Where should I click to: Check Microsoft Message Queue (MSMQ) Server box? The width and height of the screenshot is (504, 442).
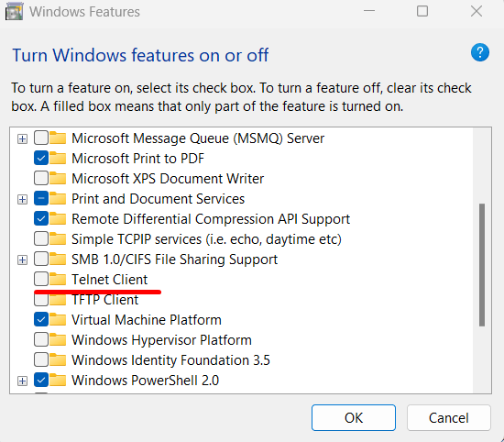coord(41,138)
